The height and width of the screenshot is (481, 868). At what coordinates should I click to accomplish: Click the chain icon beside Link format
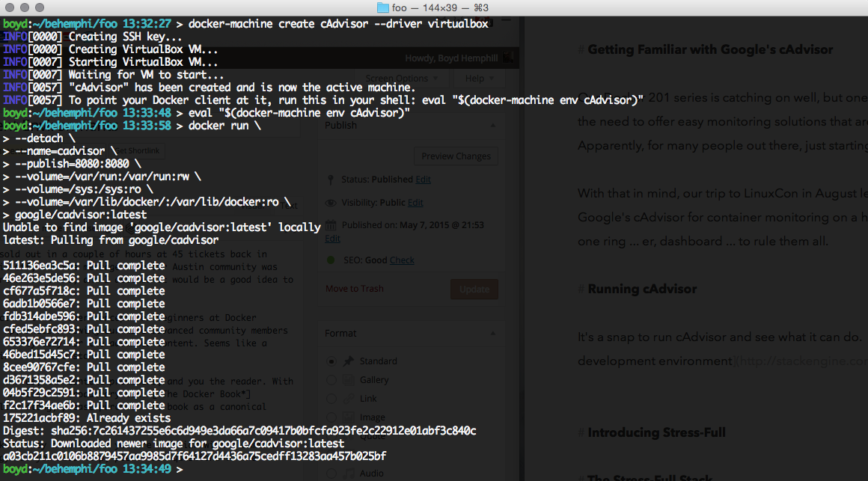click(x=348, y=399)
